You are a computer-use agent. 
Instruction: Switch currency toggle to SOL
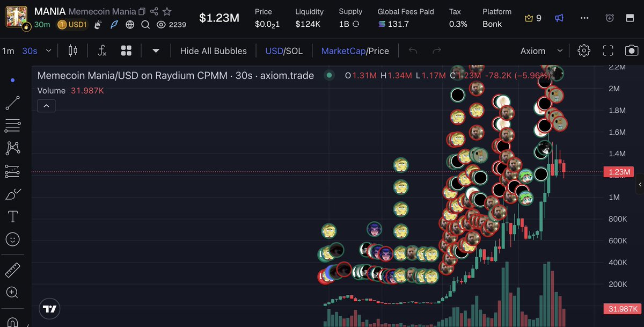(x=294, y=51)
